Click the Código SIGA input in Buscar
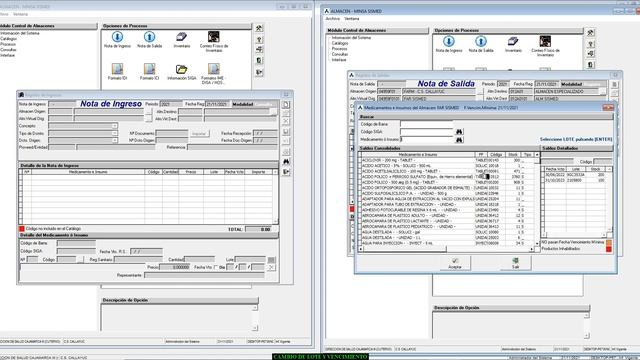 427,132
